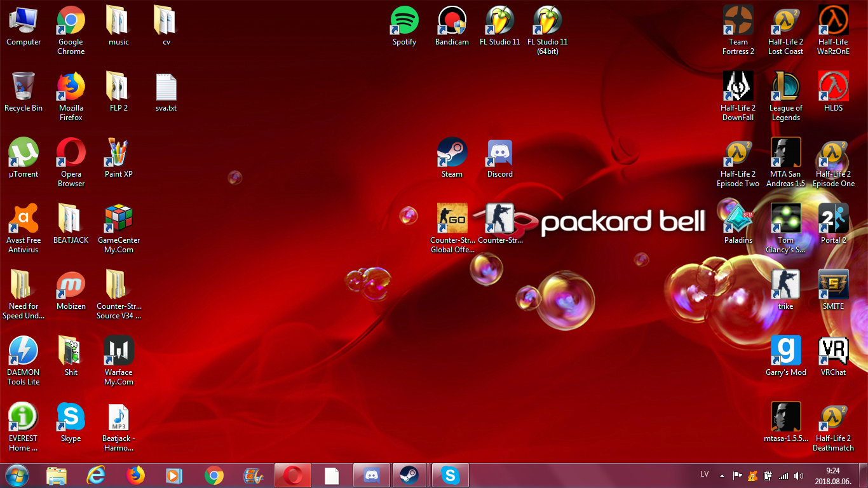868x488 pixels.
Task: Select the SMITE desktop shortcut
Action: (834, 290)
